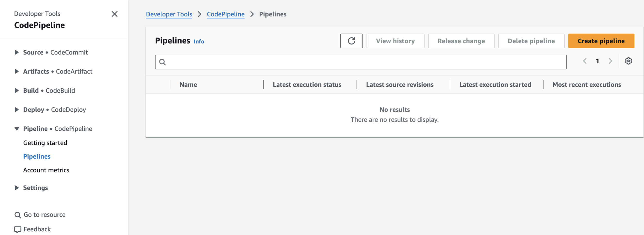The image size is (644, 235).
Task: Go to previous page arrow
Action: [x=585, y=61]
